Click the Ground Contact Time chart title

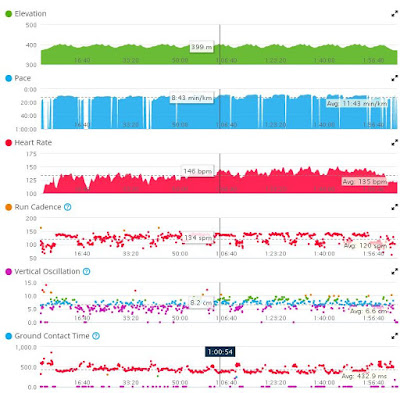coord(52,336)
